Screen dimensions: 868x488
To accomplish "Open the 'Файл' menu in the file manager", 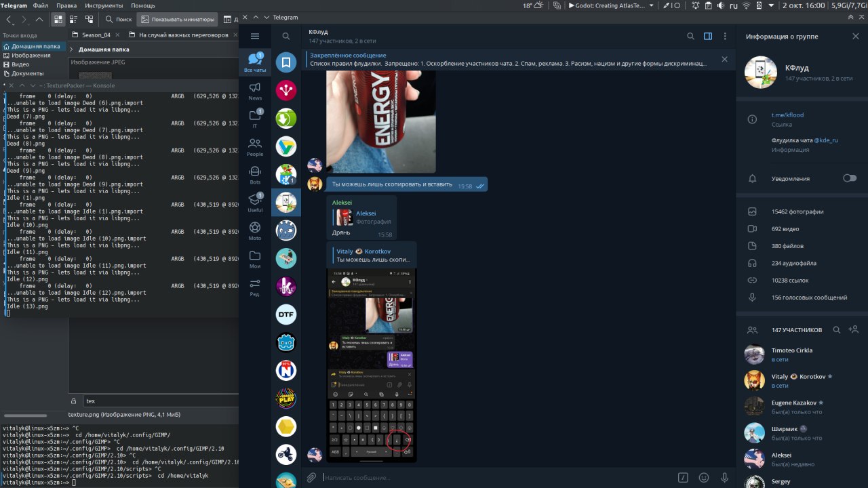I will 40,5.
